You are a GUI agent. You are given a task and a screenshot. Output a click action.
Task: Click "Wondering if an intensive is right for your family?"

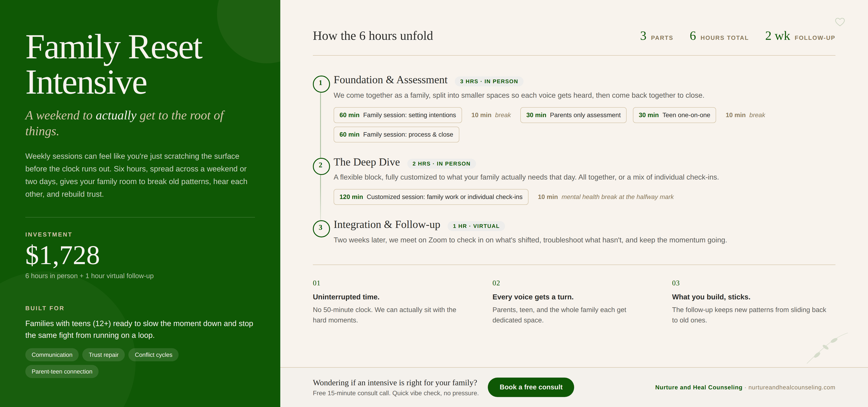[x=395, y=382]
